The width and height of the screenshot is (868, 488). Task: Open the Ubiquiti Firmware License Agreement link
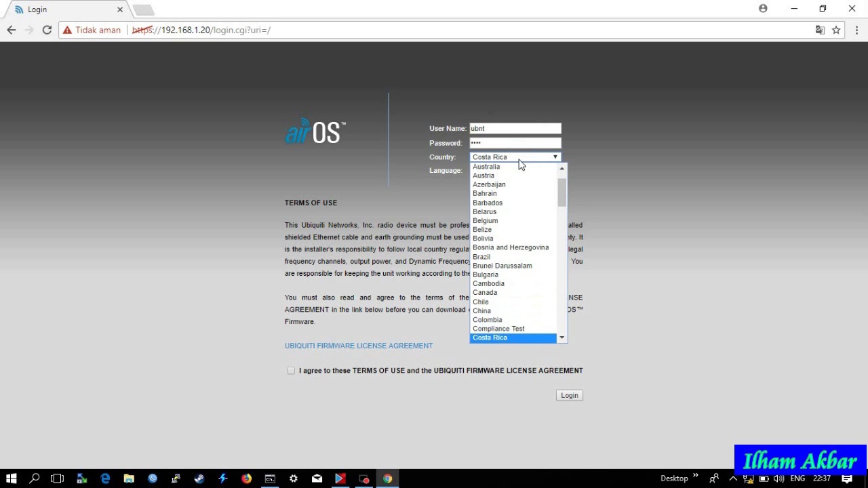359,346
